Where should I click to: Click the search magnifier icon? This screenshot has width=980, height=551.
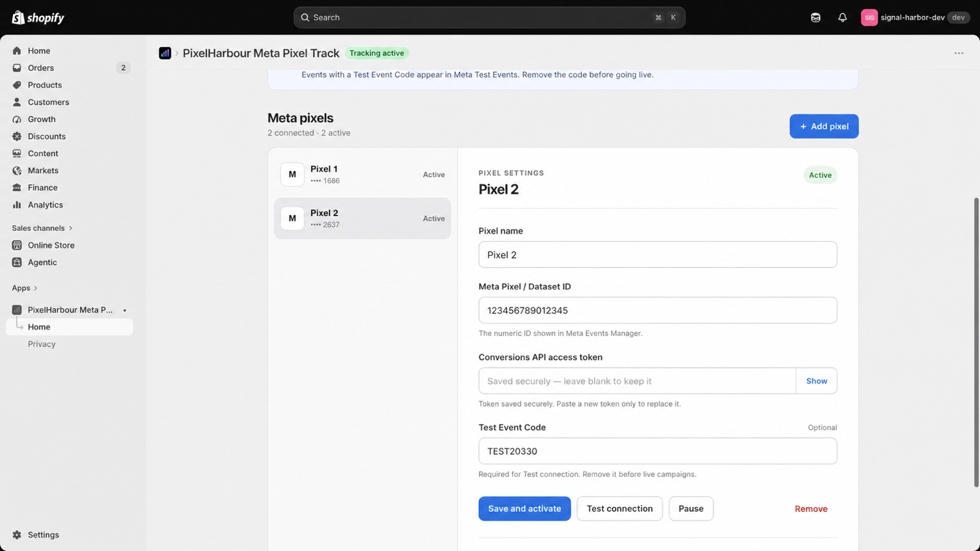tap(305, 18)
